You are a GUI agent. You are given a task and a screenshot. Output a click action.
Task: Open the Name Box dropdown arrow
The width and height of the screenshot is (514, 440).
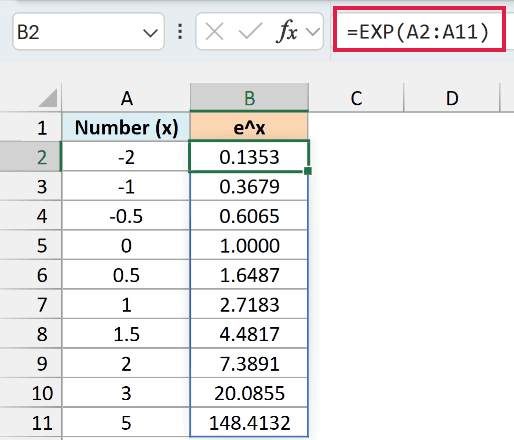pyautogui.click(x=150, y=33)
